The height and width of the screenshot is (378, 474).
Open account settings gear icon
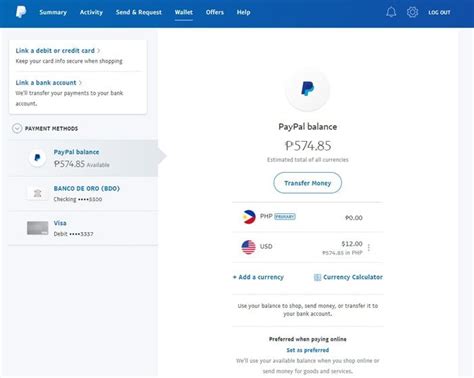(412, 12)
